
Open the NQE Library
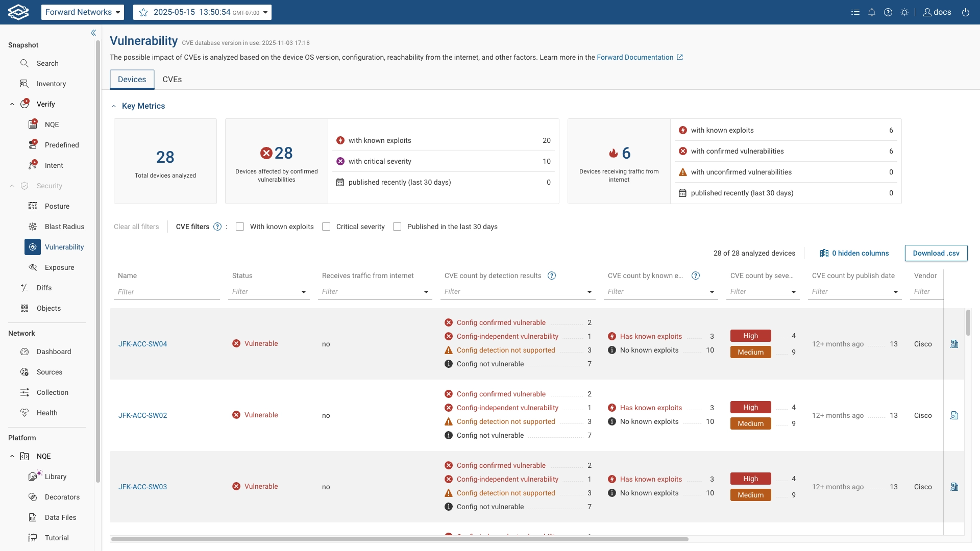(x=56, y=477)
